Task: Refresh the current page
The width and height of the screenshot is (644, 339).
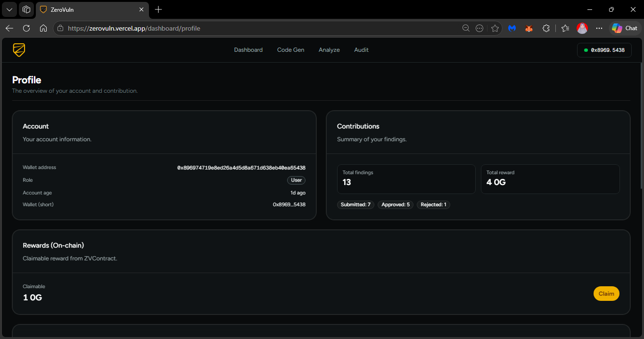Action: (26, 28)
